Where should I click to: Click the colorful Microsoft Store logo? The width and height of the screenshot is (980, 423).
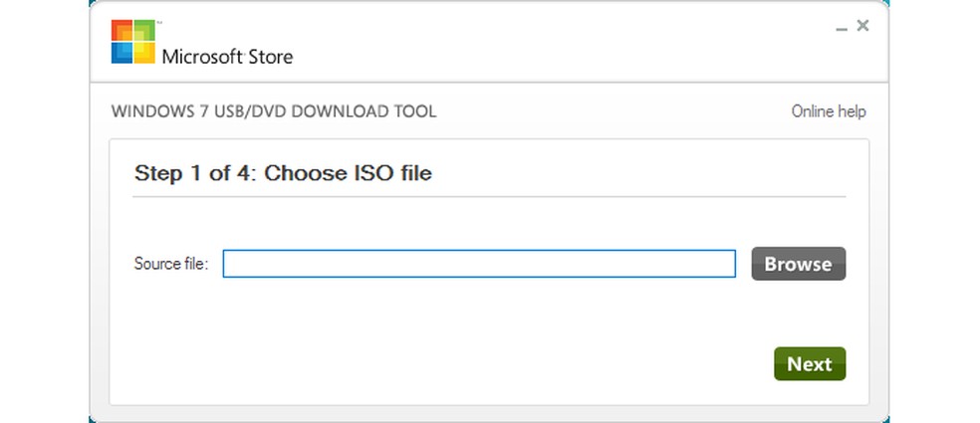pyautogui.click(x=132, y=42)
